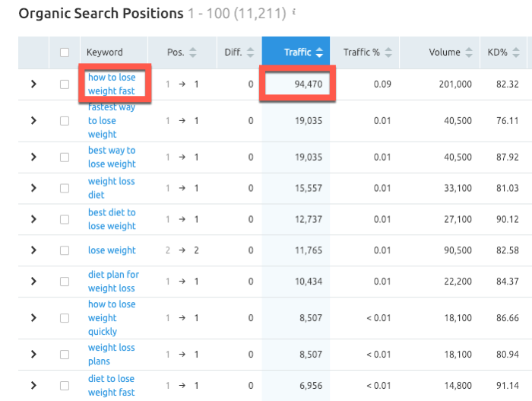Expand the 'best way to lose weight' row
532x401 pixels.
pos(33,157)
